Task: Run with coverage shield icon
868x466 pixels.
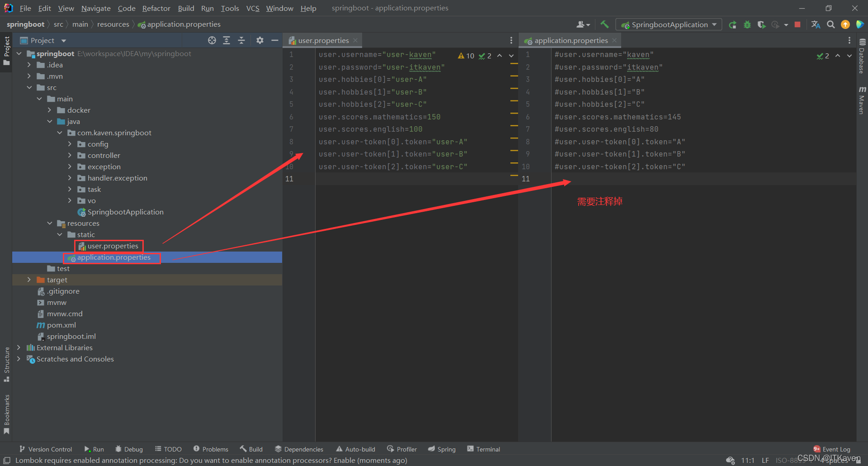Action: [x=761, y=24]
